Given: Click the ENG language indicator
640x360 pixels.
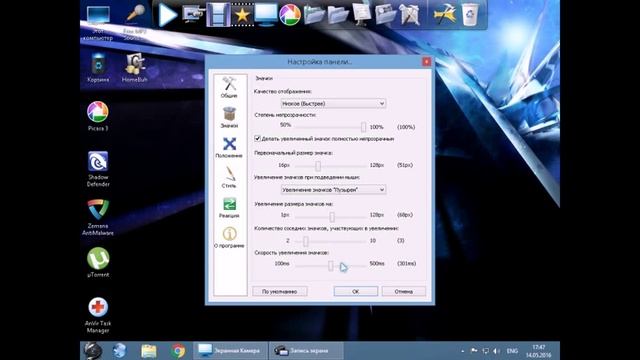Looking at the screenshot, I should [512, 351].
